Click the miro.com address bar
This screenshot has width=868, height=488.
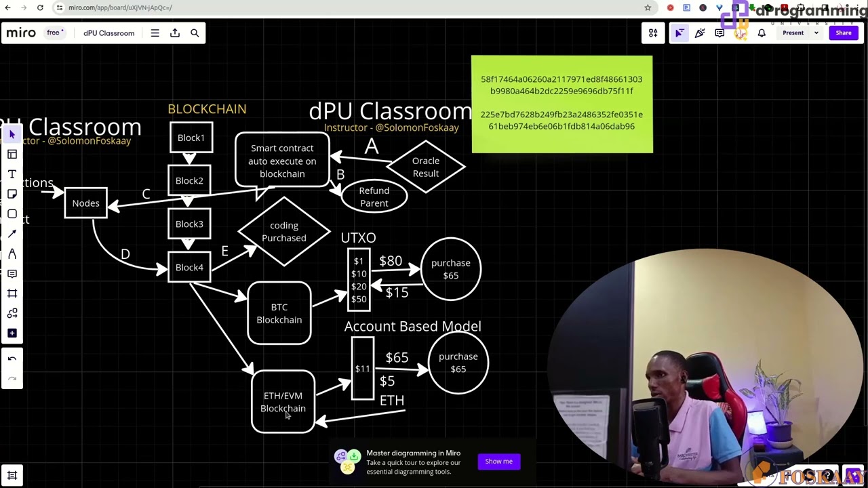point(353,7)
